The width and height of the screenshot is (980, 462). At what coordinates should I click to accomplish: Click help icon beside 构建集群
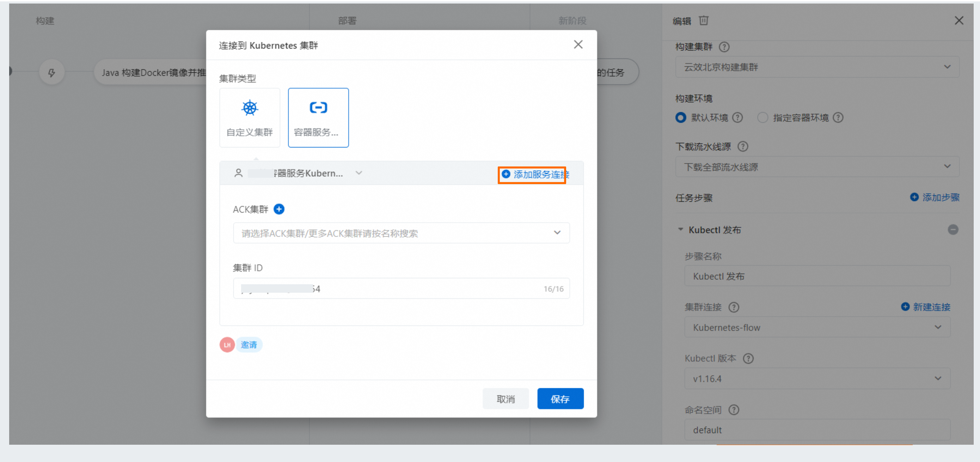[x=724, y=47]
